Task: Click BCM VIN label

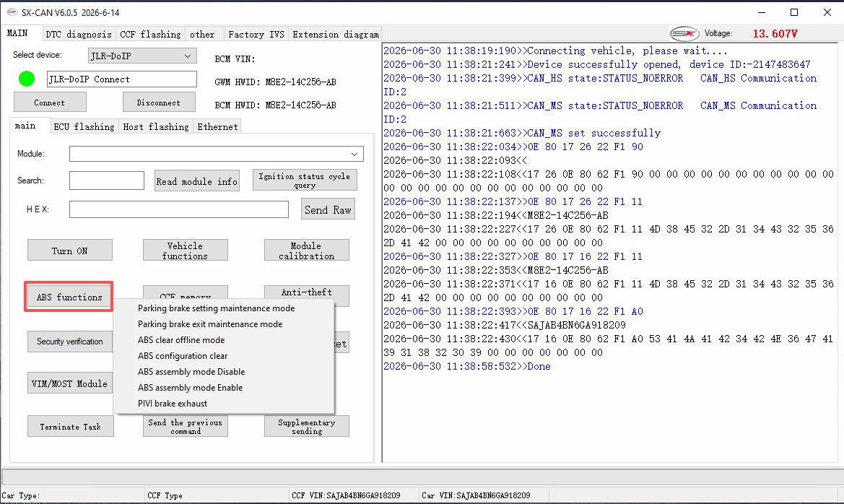Action: [x=235, y=59]
